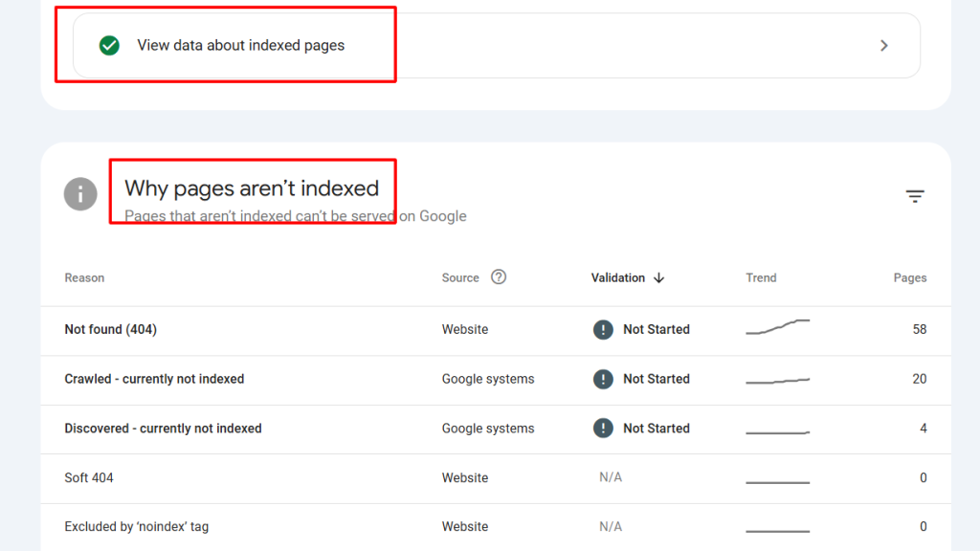980x551 pixels.
Task: Click warning icon on Discovered not indexed row
Action: pos(603,429)
